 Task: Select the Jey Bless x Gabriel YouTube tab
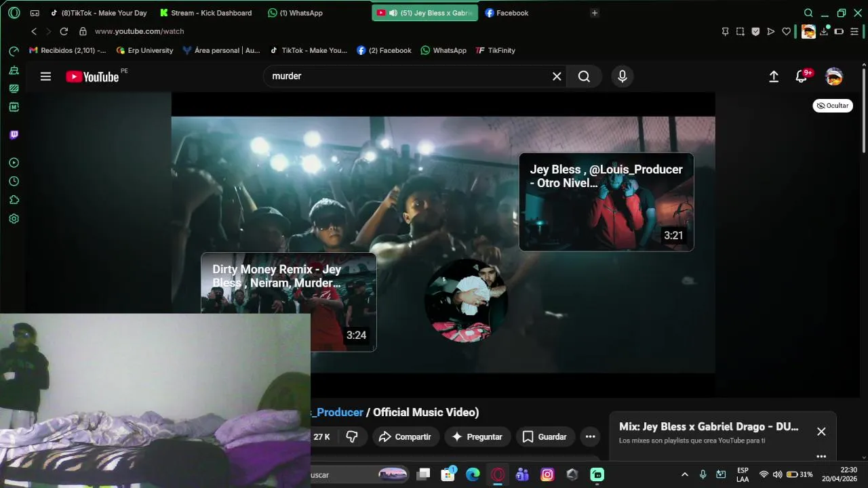coord(425,13)
